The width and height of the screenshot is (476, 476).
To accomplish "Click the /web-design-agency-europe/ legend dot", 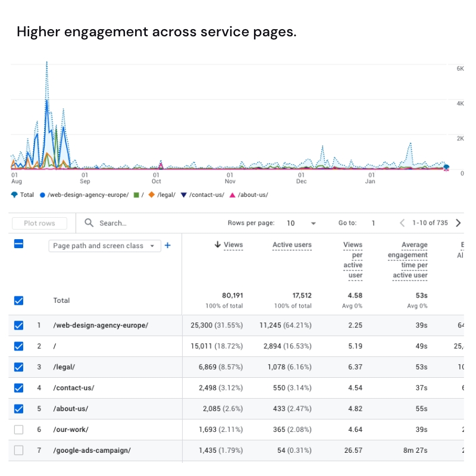I will tap(42, 195).
